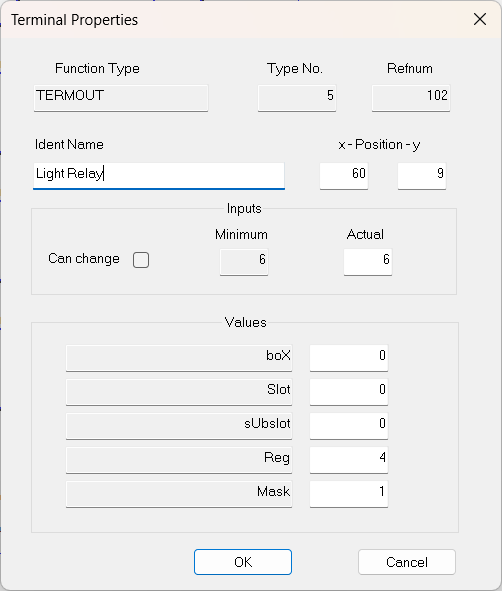Edit the boX value field
This screenshot has height=591, width=502.
pyautogui.click(x=349, y=357)
